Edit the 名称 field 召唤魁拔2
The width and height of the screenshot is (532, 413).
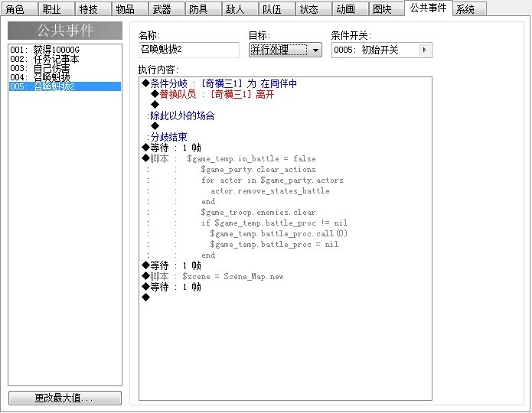[x=188, y=50]
